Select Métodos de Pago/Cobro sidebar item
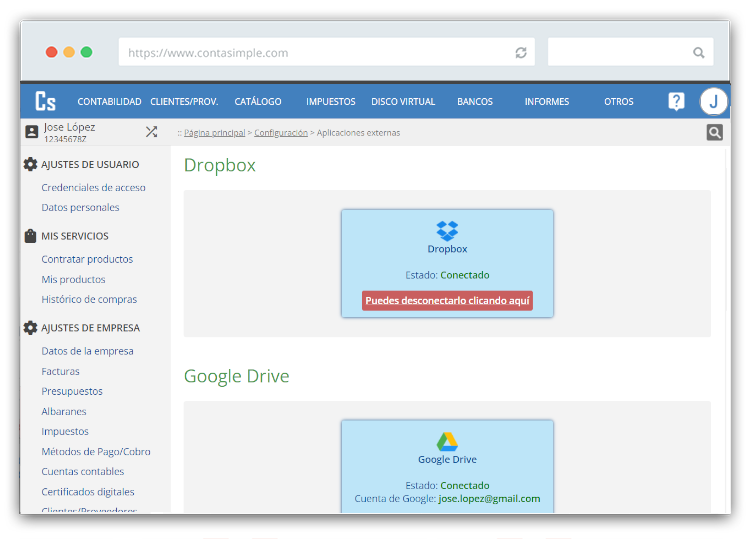Screen dimensions: 750x539 coord(96,452)
